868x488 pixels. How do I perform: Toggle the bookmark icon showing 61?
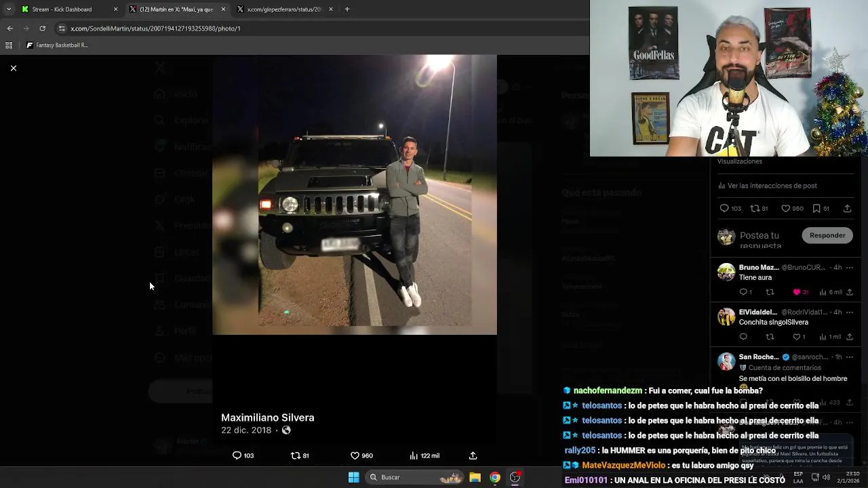(821, 209)
